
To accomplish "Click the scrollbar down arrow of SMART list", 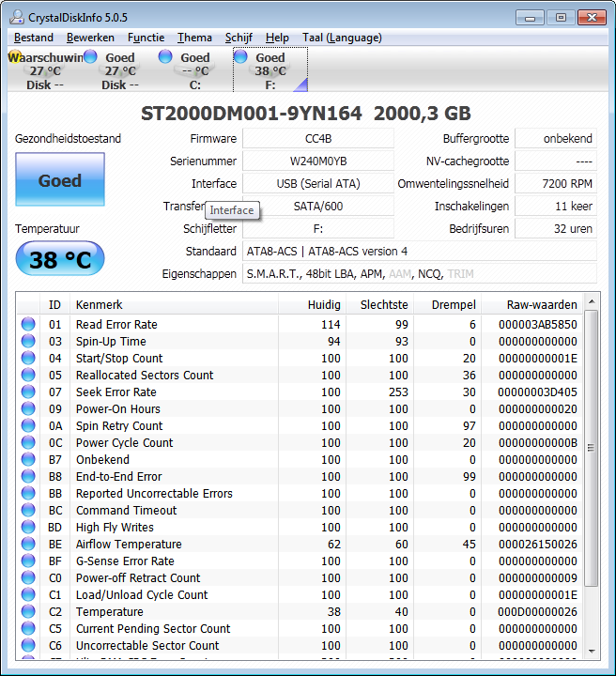I will pos(592,651).
